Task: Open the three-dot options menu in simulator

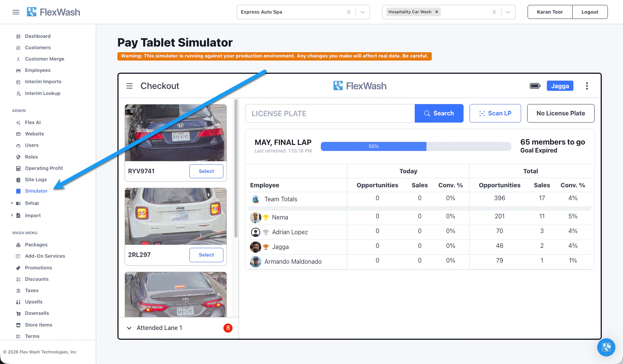Action: click(x=587, y=86)
